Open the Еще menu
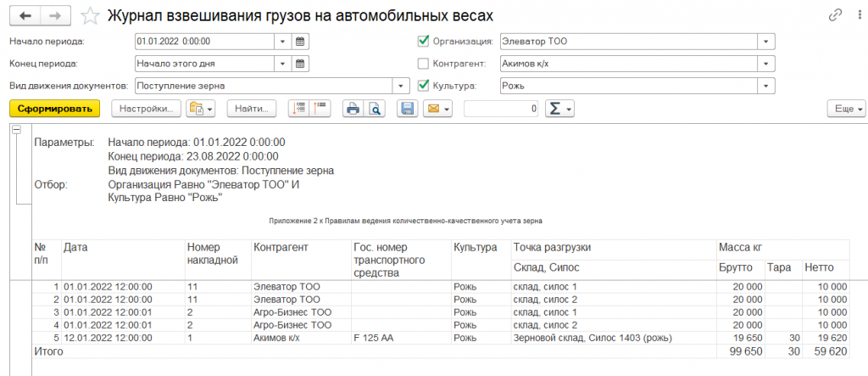 pos(846,109)
